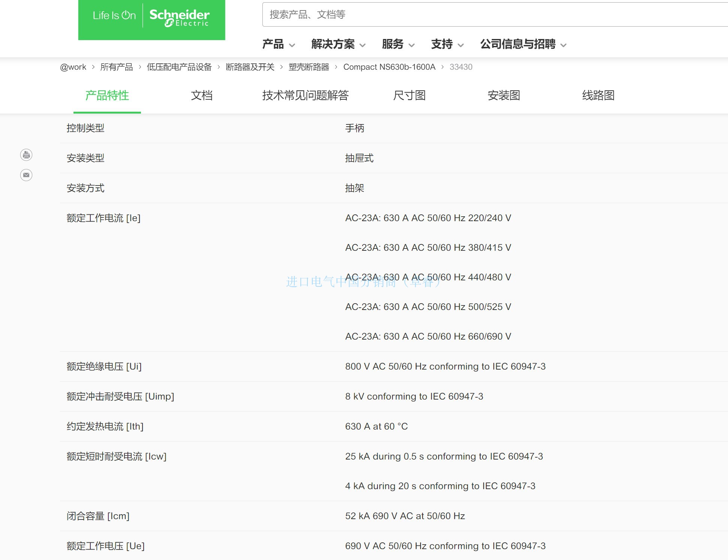Click the 690 V AC operating voltage value
The width and height of the screenshot is (728, 560).
point(445,546)
